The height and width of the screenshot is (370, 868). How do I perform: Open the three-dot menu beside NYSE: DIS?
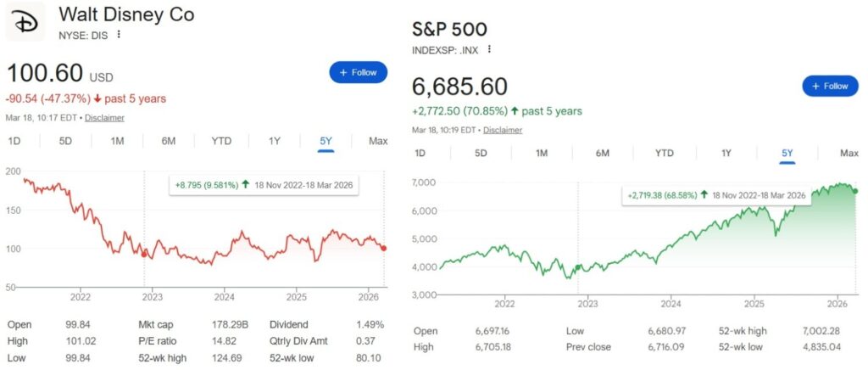click(120, 35)
